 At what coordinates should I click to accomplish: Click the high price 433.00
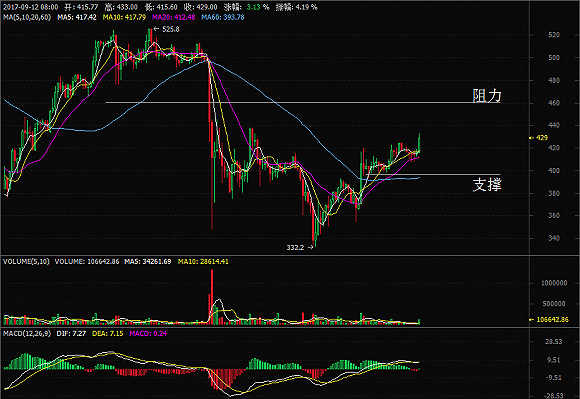coord(127,7)
